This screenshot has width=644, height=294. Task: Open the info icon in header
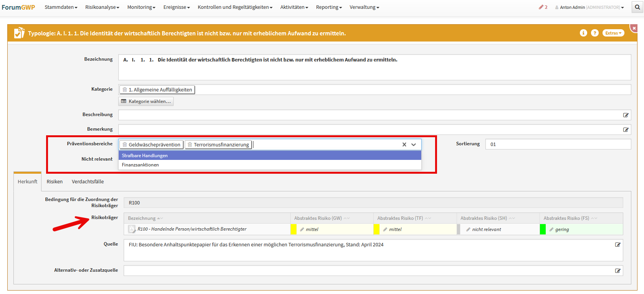[x=583, y=33]
